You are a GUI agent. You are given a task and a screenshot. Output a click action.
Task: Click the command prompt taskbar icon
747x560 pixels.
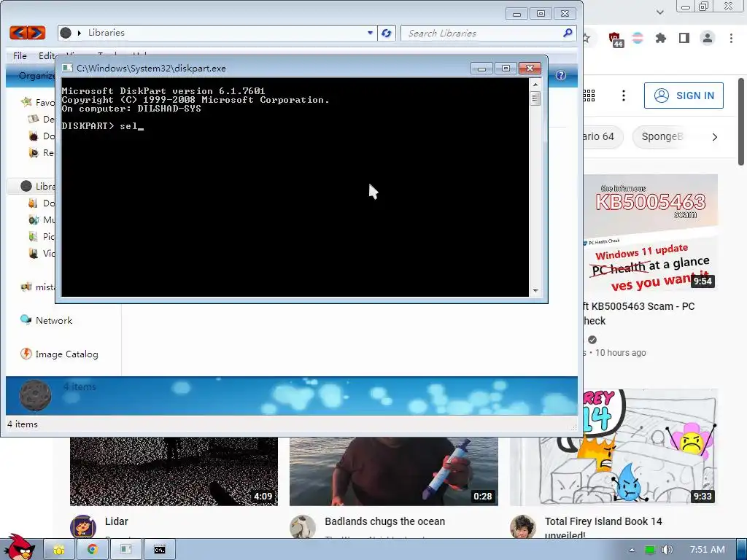click(160, 550)
